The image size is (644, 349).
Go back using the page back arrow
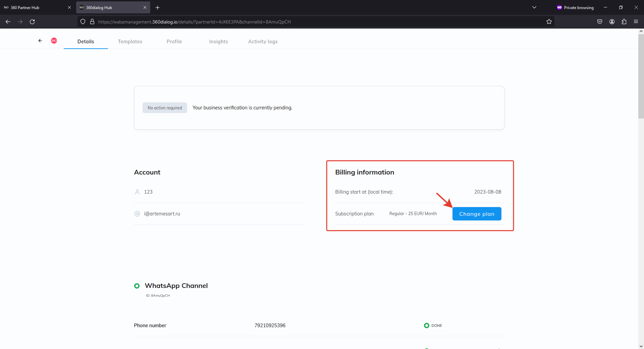click(x=40, y=41)
